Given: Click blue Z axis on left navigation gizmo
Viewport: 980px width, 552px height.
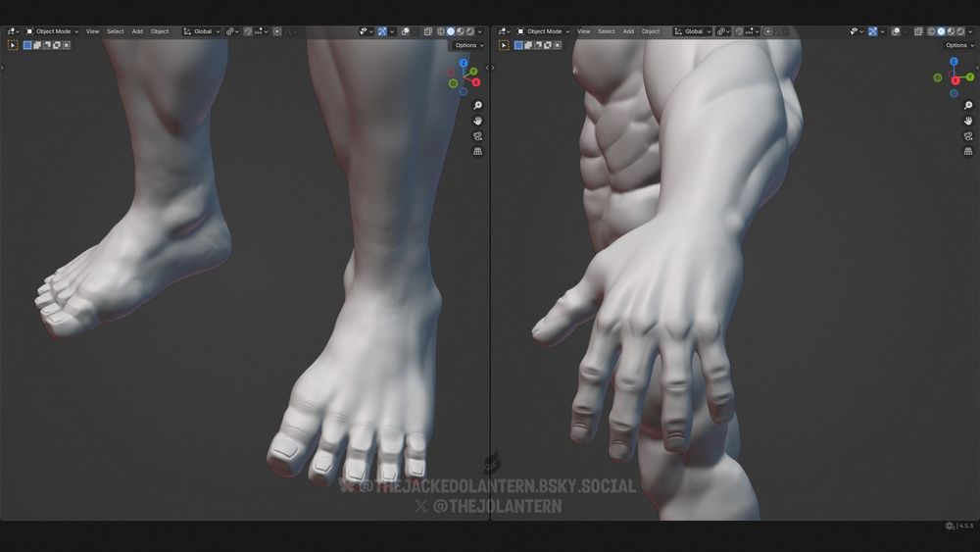Looking at the screenshot, I should 464,63.
